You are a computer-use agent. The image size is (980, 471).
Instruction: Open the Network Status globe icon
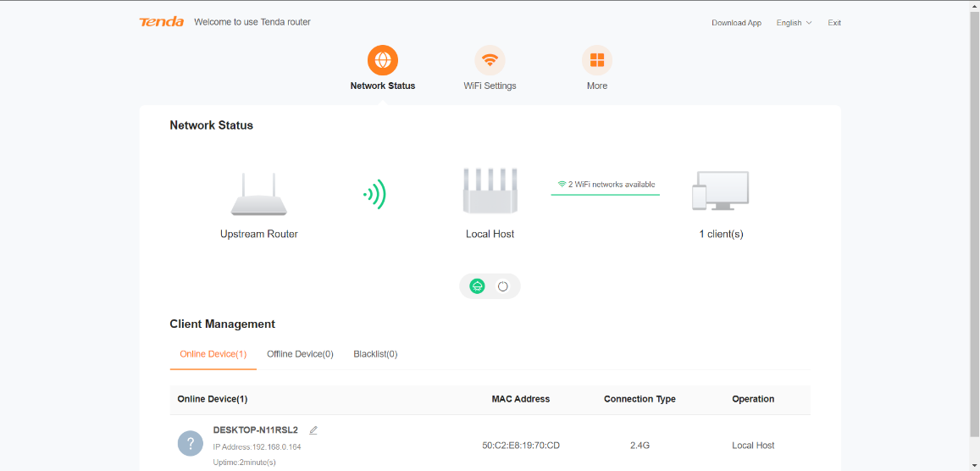[x=383, y=60]
